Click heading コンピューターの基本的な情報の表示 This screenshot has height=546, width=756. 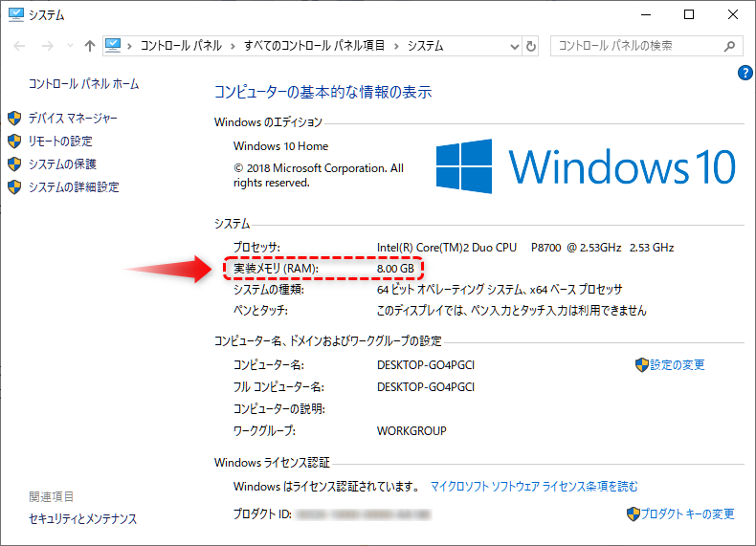322,92
